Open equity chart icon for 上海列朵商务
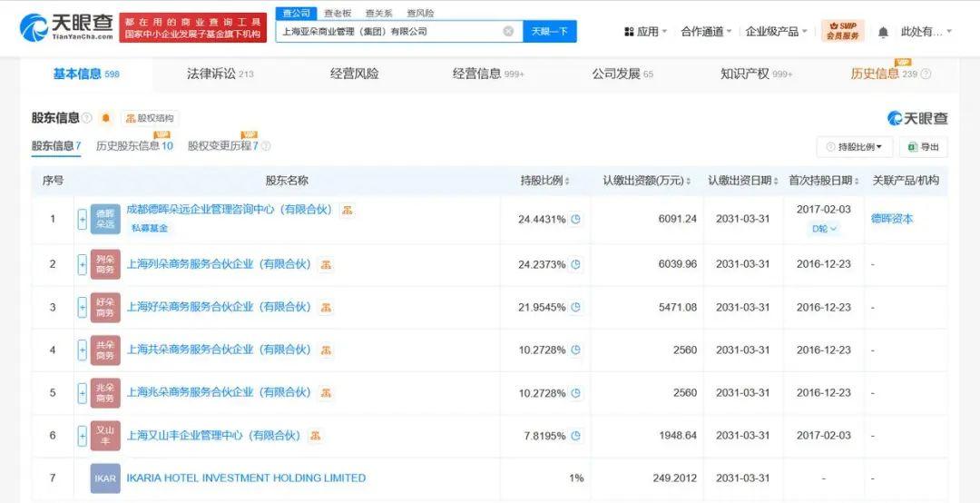980x503 pixels. 326,264
